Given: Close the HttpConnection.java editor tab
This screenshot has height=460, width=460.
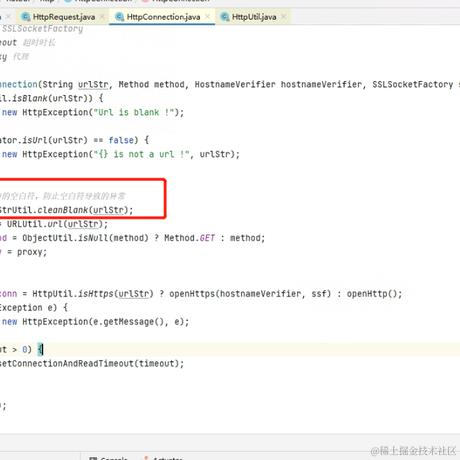Looking at the screenshot, I should [x=208, y=17].
